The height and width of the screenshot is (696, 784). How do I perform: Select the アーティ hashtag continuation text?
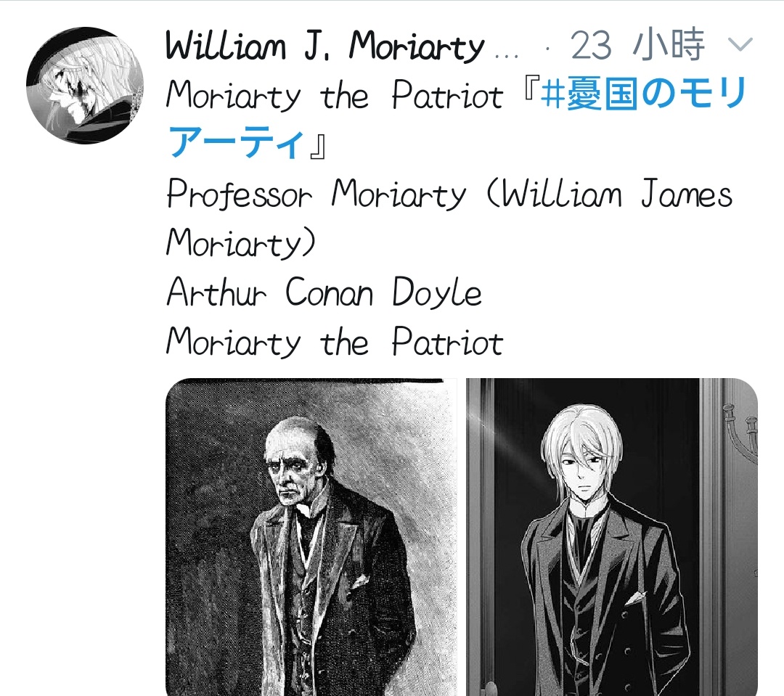point(235,142)
